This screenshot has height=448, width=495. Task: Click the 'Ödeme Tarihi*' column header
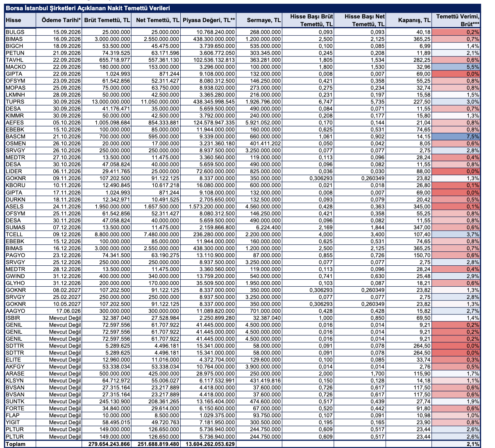tap(61, 20)
